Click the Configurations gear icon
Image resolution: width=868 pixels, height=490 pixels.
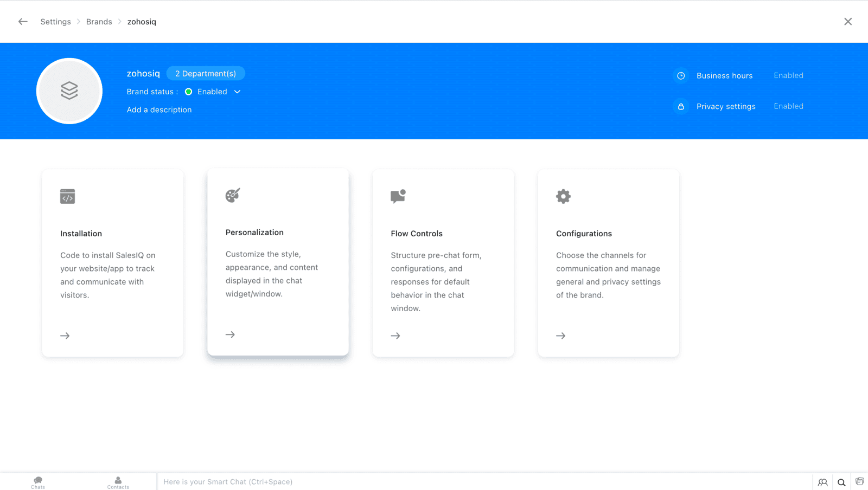click(564, 196)
